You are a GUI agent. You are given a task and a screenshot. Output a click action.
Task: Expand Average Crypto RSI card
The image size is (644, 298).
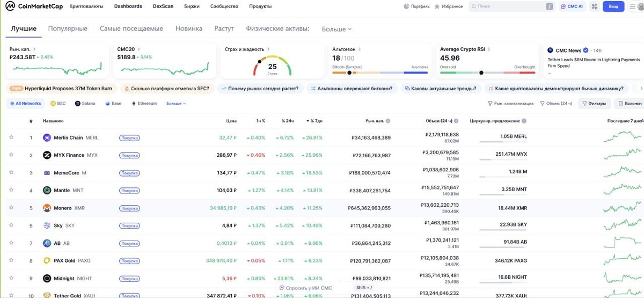(x=465, y=49)
